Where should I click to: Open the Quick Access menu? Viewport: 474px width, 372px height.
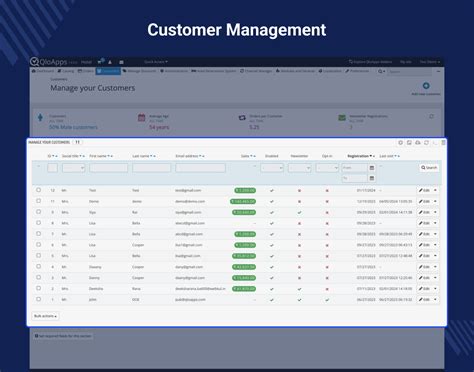pos(156,62)
